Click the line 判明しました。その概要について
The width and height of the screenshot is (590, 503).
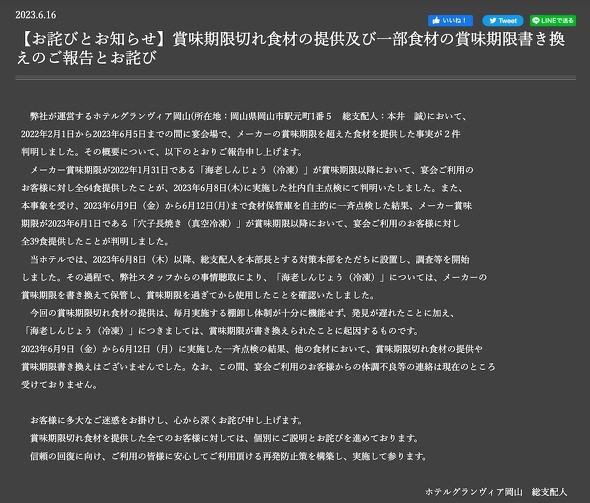(162, 152)
